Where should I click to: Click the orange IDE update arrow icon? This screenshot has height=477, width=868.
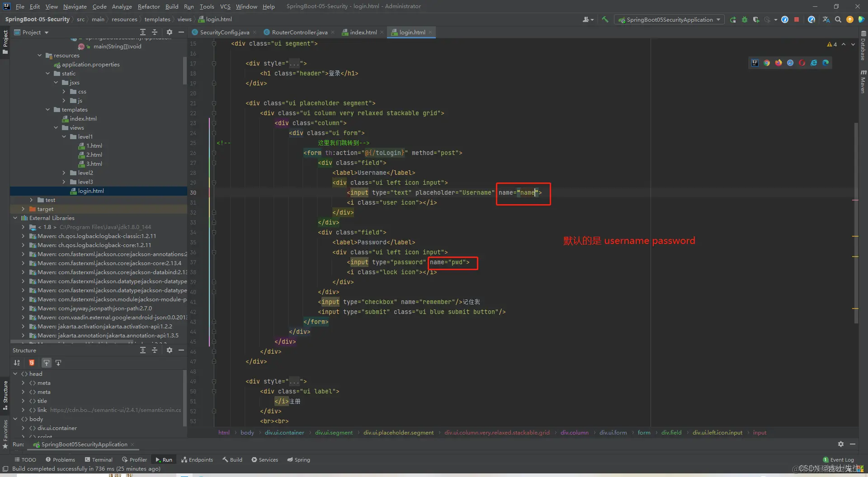(x=850, y=19)
